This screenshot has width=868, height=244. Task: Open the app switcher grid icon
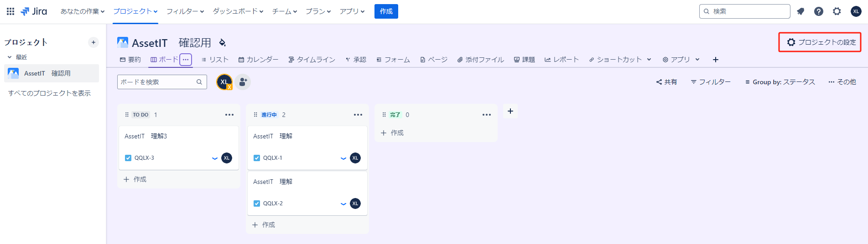[x=10, y=11]
